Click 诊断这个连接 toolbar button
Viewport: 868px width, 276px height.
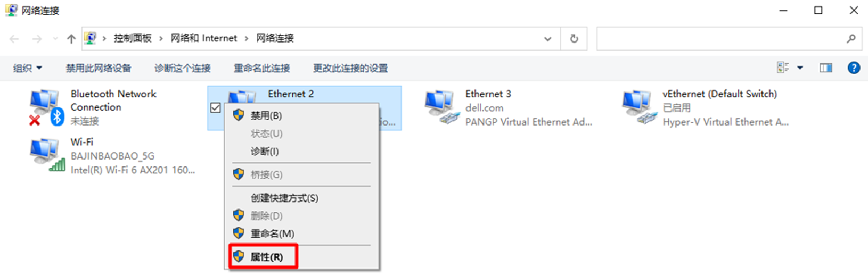point(183,68)
